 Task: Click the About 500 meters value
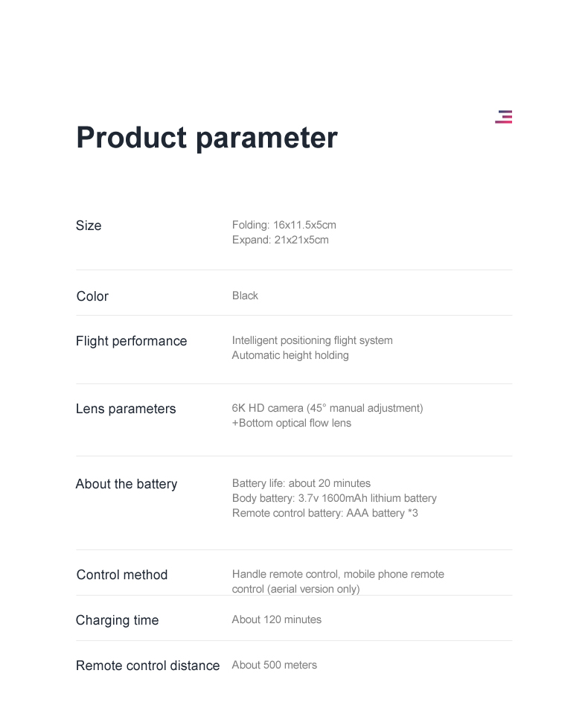point(274,665)
